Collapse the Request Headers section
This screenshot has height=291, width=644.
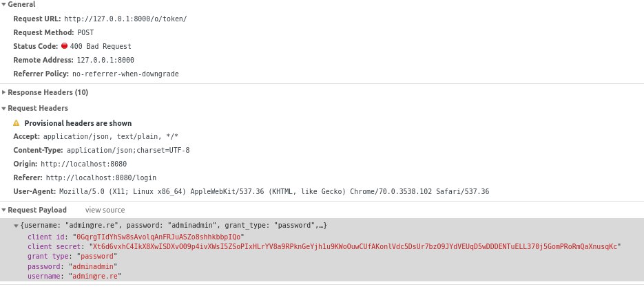point(3,109)
